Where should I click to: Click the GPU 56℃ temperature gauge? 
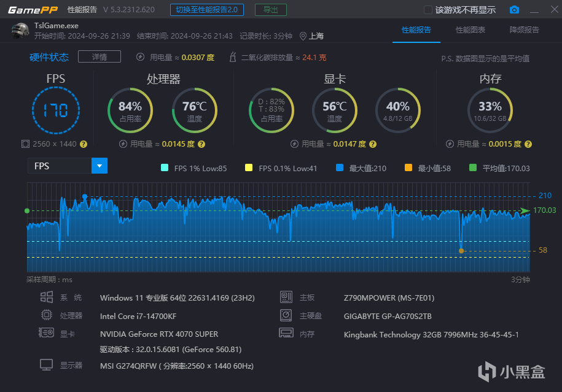[335, 110]
